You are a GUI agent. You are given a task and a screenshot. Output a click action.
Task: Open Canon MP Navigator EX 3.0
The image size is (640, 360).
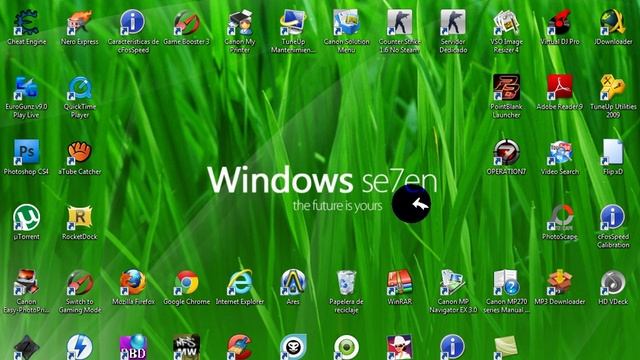click(453, 282)
